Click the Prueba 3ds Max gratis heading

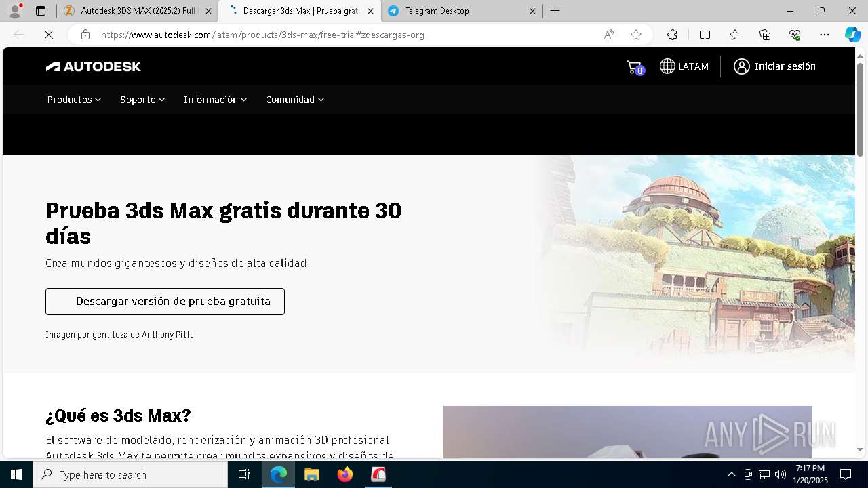point(224,223)
